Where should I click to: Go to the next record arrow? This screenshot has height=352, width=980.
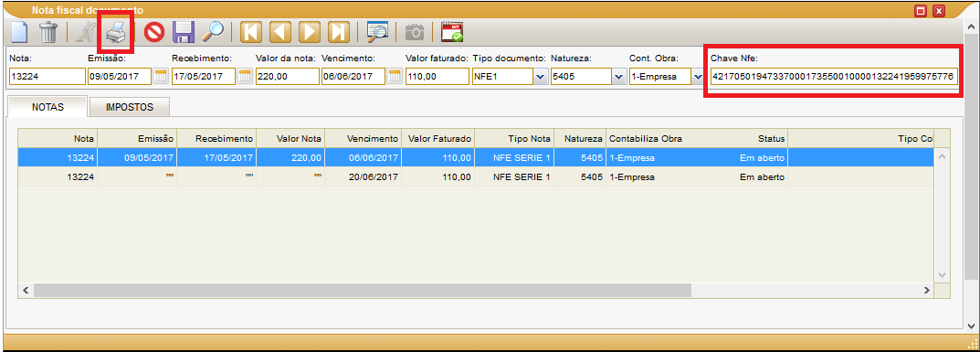pyautogui.click(x=310, y=32)
